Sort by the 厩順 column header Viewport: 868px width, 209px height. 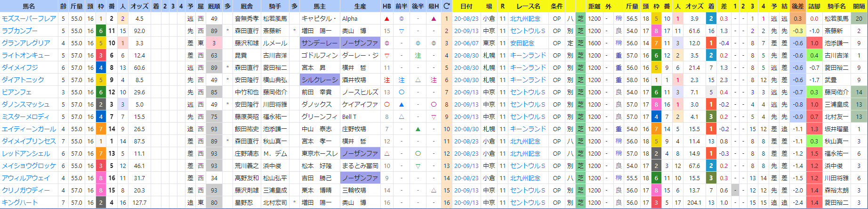pos(214,6)
